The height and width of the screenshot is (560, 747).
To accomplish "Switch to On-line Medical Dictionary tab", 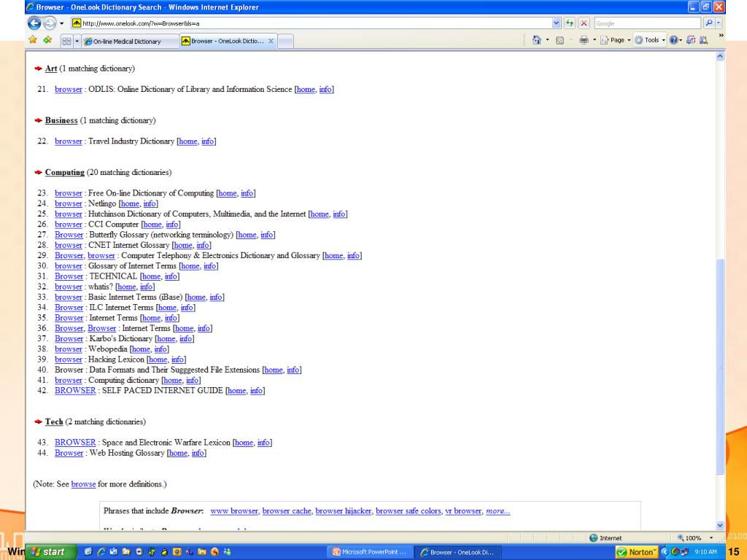I will click(130, 42).
